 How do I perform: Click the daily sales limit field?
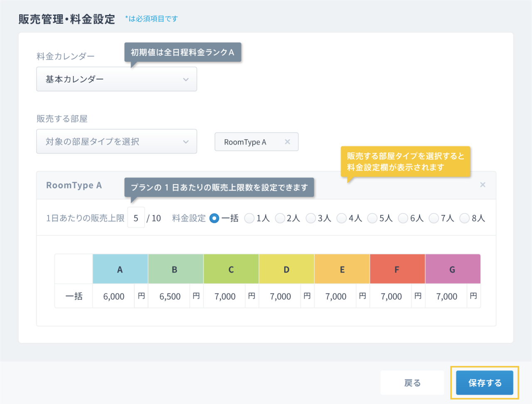coord(136,218)
